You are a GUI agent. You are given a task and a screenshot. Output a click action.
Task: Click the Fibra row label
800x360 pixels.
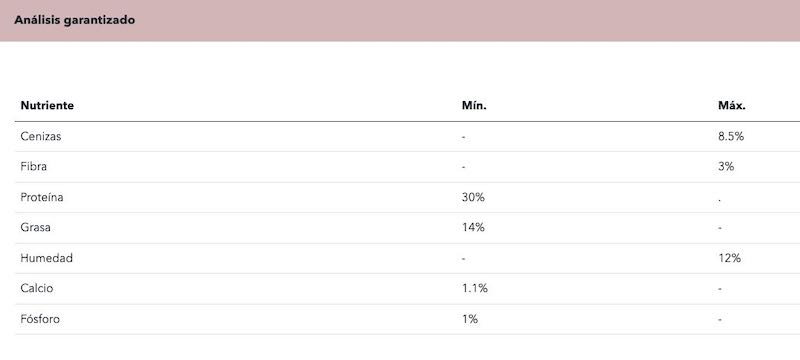tap(34, 166)
